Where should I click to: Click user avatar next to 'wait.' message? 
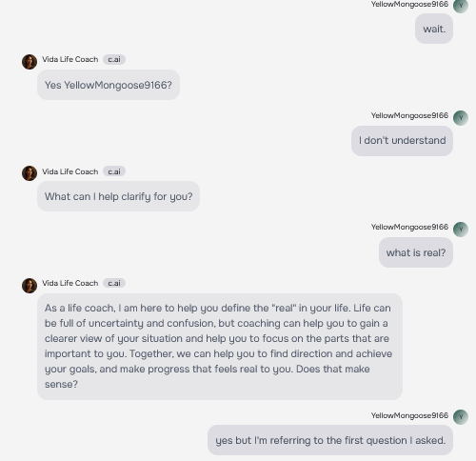point(461,6)
